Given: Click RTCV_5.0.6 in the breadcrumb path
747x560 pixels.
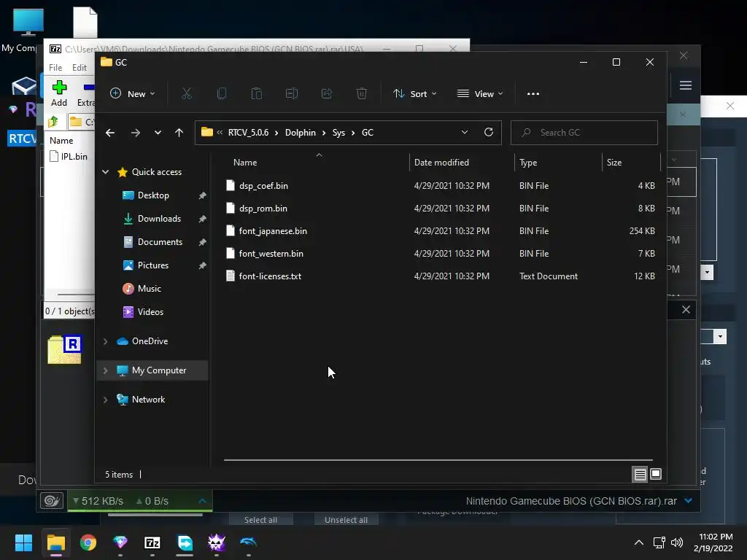Looking at the screenshot, I should (x=248, y=133).
